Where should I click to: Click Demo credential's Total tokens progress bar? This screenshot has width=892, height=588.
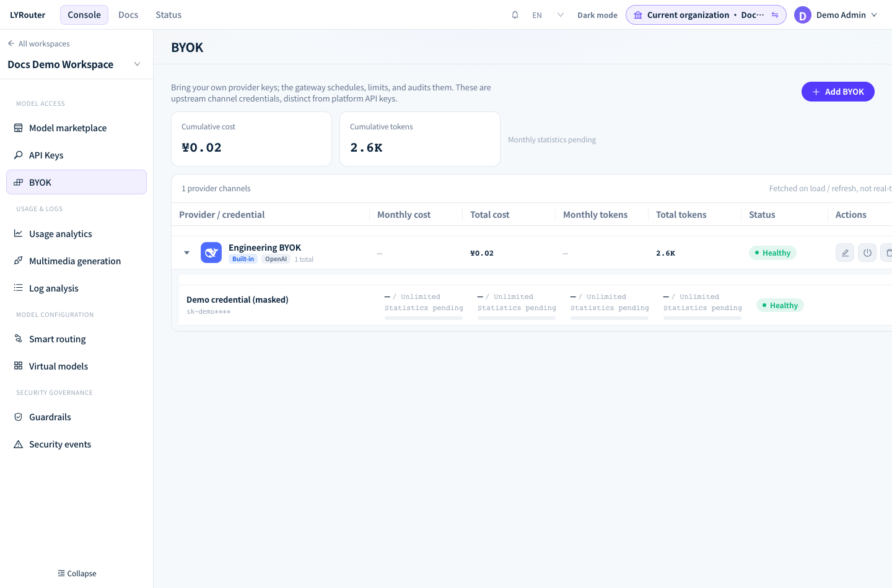pyautogui.click(x=702, y=318)
